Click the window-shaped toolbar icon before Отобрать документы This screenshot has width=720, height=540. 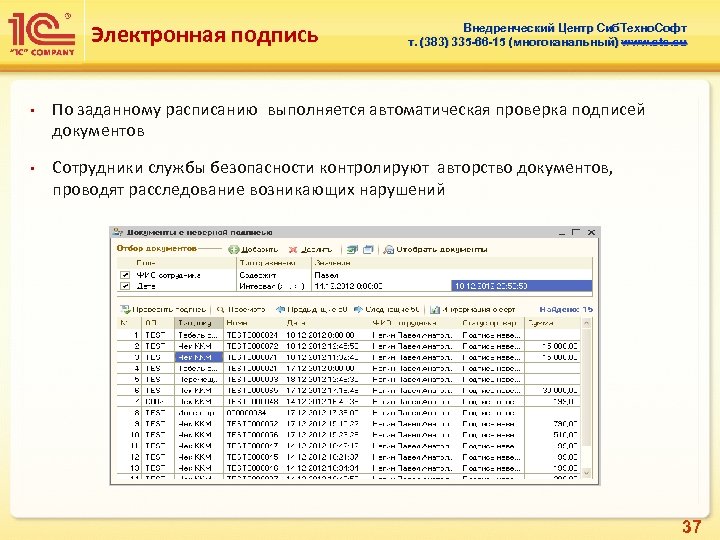pyautogui.click(x=368, y=249)
